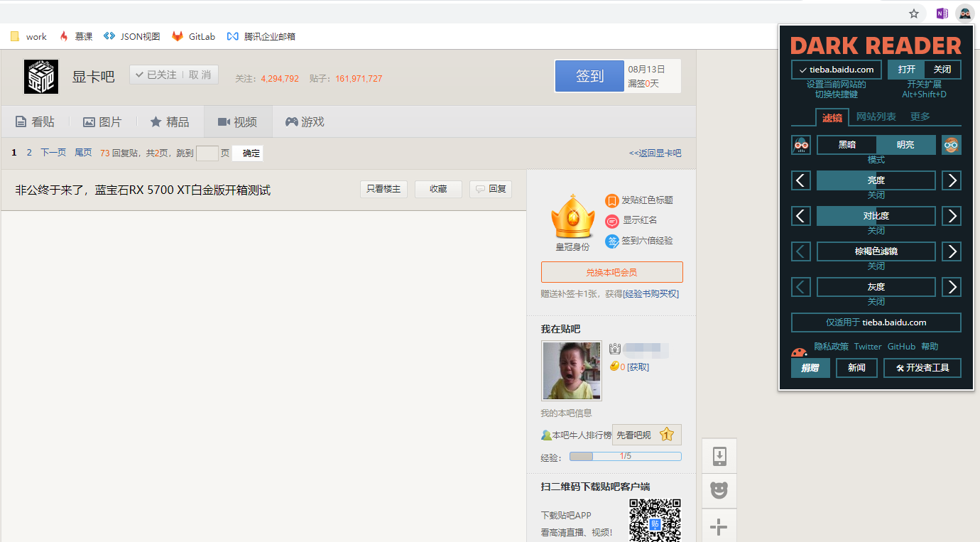This screenshot has height=542, width=980.
Task: Increase 棕褐色滤镜 with the right arrow
Action: coord(952,251)
